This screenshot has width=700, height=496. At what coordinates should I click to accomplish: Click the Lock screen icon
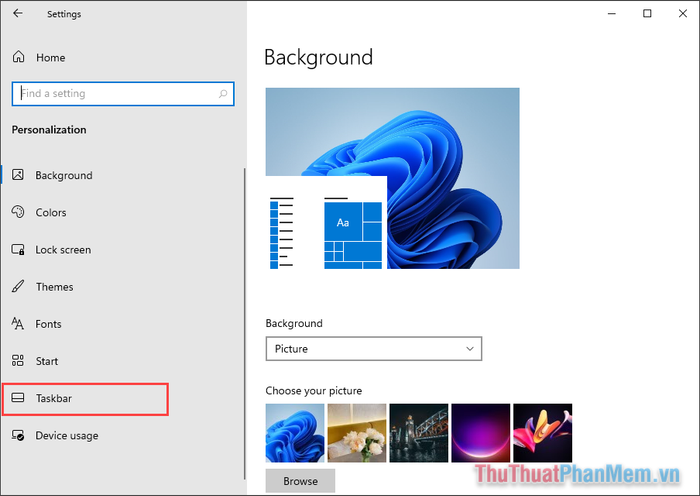[x=18, y=249]
